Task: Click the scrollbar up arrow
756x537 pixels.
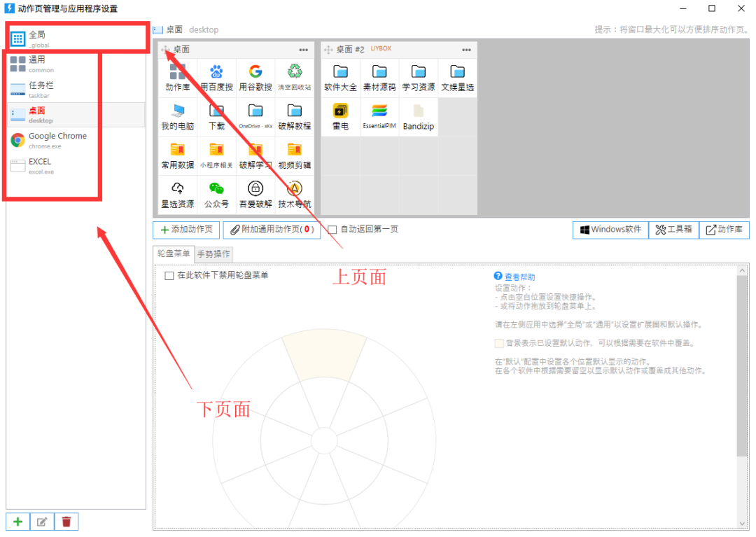Action: [x=742, y=271]
